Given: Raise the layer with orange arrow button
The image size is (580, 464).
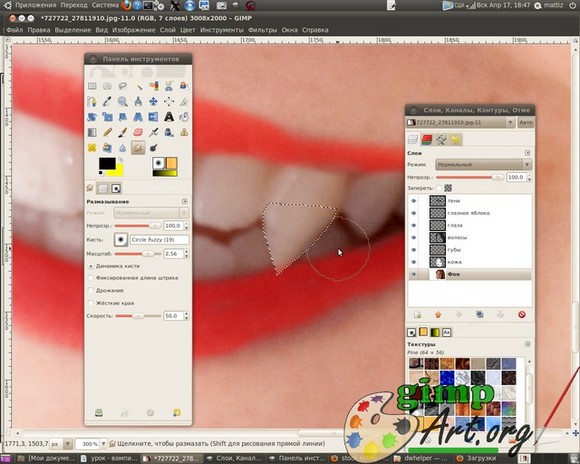Looking at the screenshot, I should coord(438,315).
